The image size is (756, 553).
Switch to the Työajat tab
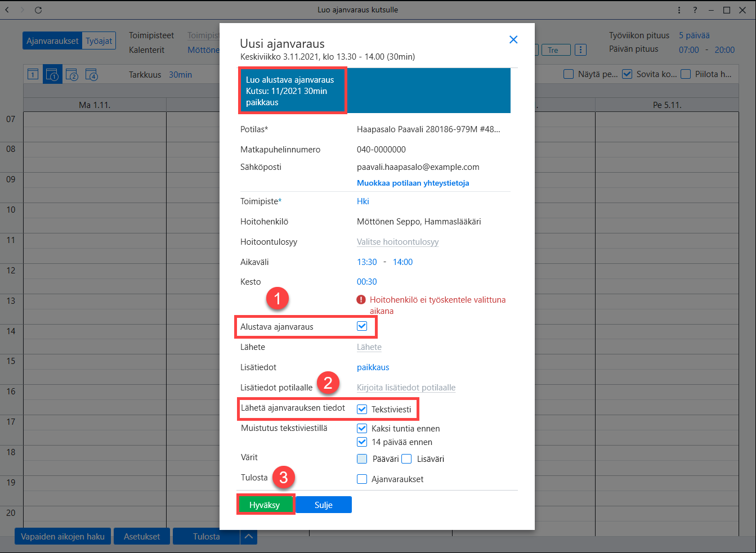point(99,41)
